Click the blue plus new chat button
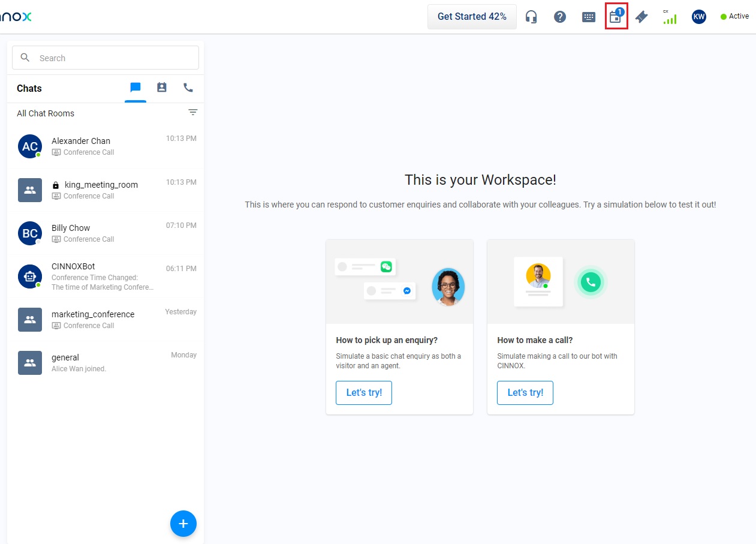 pyautogui.click(x=183, y=524)
